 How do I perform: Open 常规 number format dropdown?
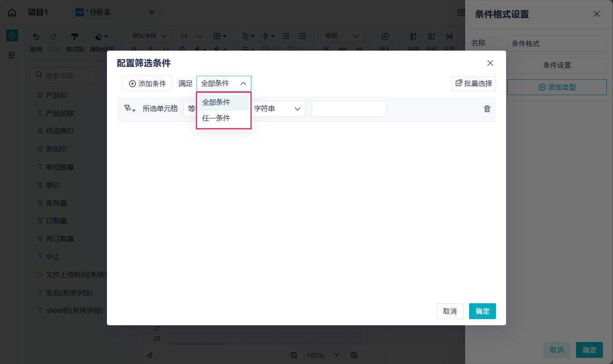pos(341,36)
